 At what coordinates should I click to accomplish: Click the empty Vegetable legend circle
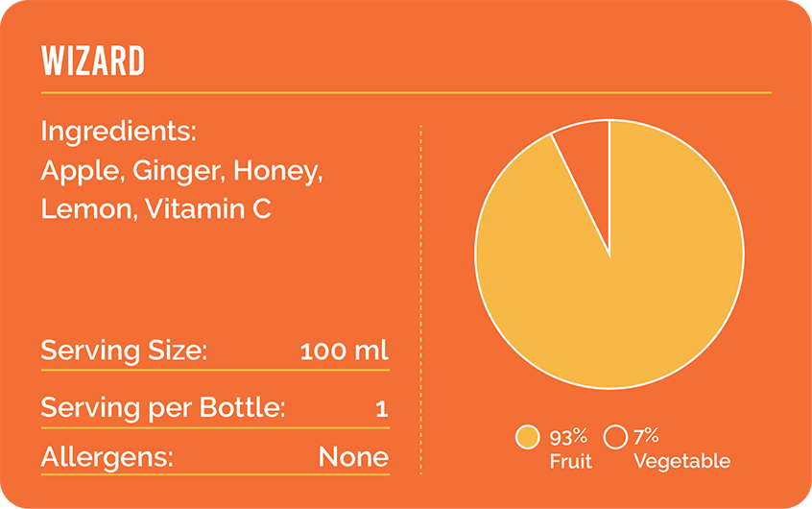pos(615,437)
